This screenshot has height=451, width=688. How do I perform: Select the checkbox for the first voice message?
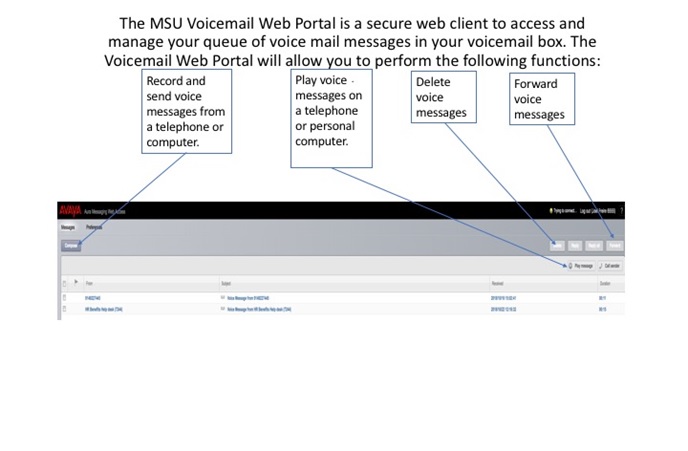click(65, 297)
